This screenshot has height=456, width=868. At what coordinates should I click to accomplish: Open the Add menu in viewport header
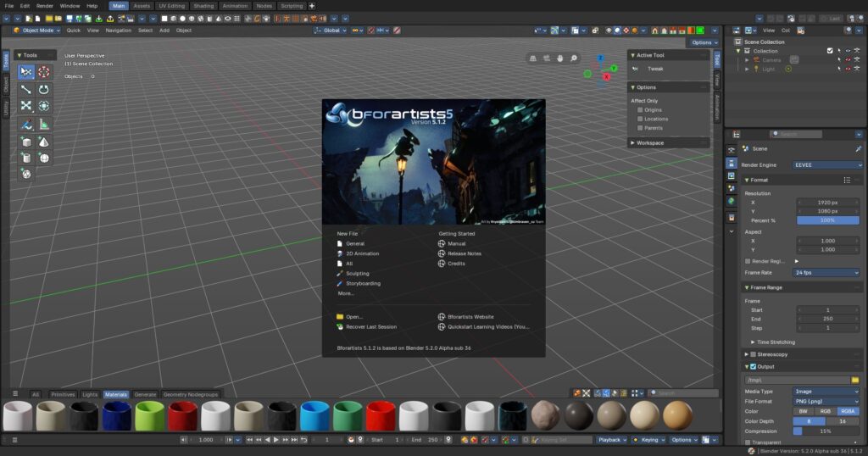click(x=164, y=31)
